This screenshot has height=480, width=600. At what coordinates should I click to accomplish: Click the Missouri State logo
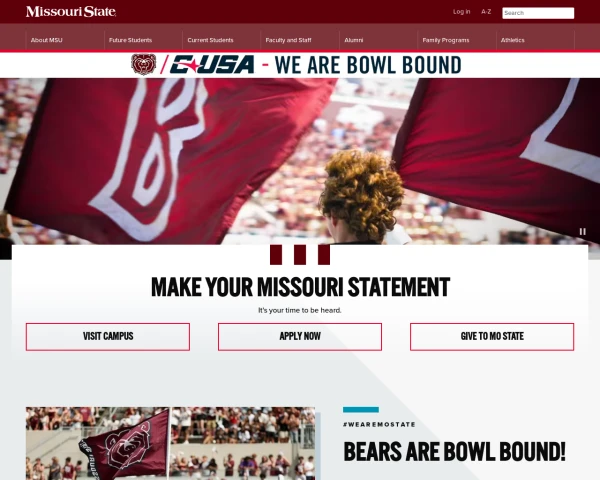[71, 11]
